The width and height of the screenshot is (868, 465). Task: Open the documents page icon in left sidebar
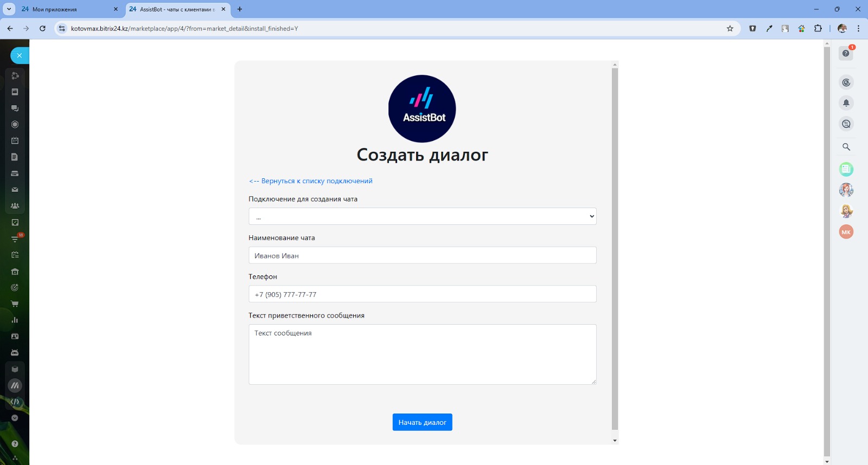pyautogui.click(x=15, y=157)
